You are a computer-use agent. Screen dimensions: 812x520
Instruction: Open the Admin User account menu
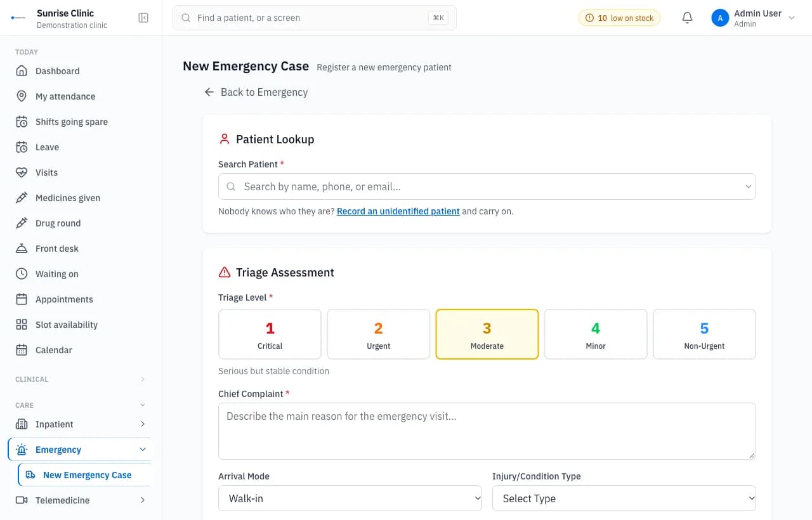pyautogui.click(x=754, y=18)
